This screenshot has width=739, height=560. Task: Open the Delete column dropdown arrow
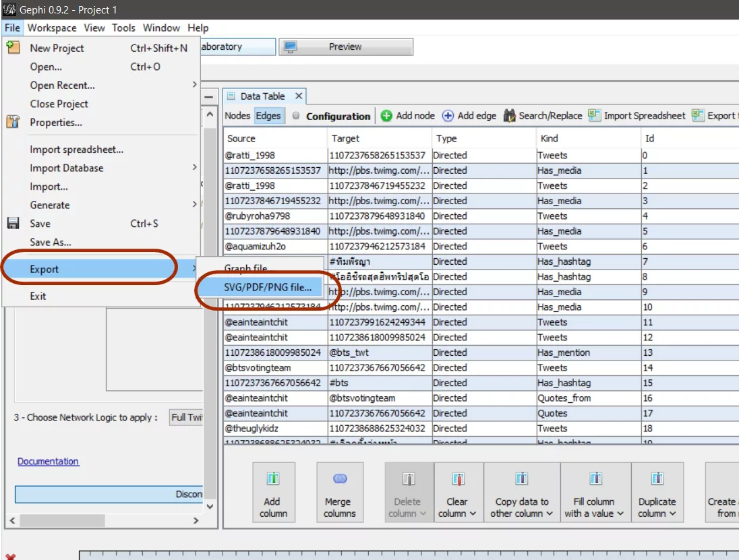coord(423,514)
